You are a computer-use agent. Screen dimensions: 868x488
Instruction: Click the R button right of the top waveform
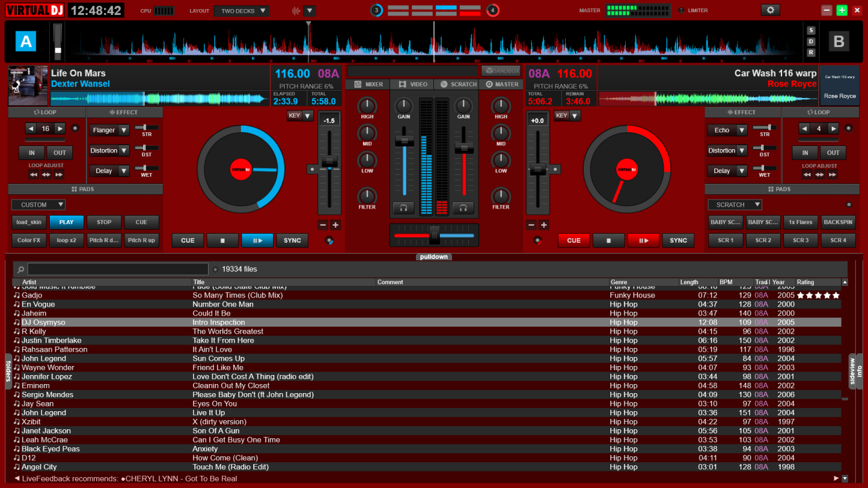click(811, 52)
